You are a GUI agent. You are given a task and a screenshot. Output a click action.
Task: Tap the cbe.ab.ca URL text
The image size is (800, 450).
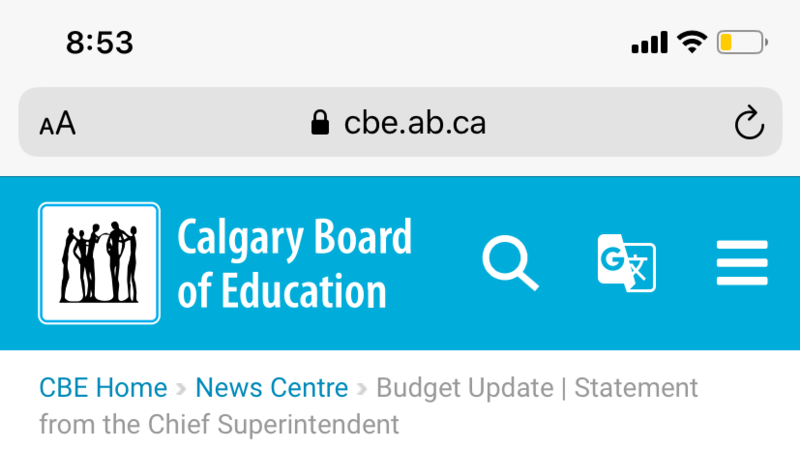pos(415,123)
